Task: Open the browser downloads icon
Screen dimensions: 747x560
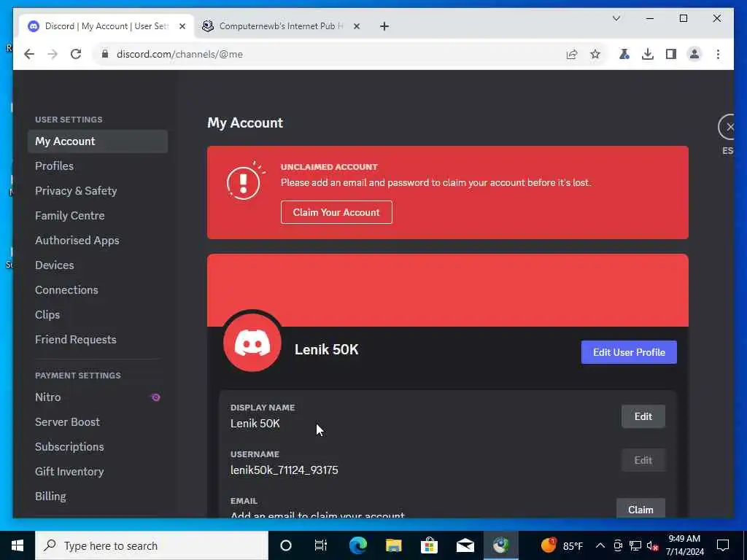Action: [648, 54]
